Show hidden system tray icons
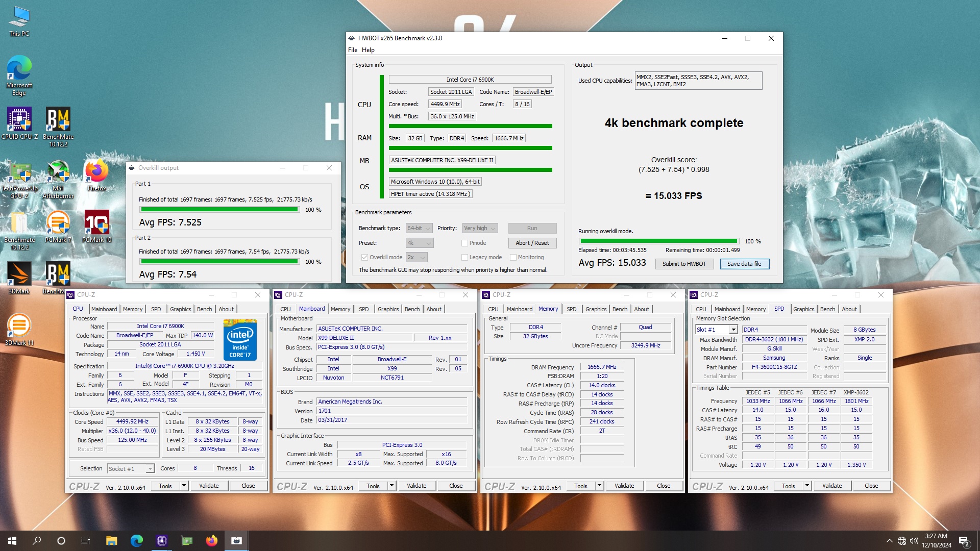980x551 pixels. point(890,541)
